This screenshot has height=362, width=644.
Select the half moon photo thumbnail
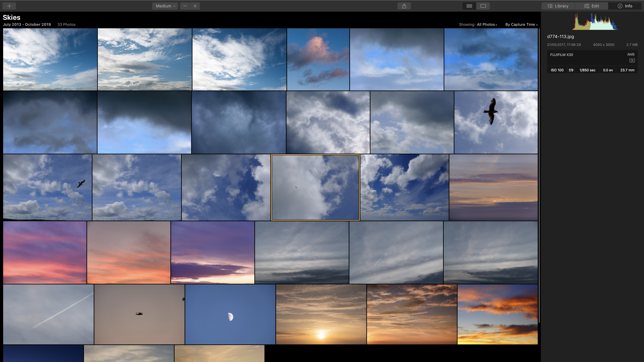click(230, 314)
